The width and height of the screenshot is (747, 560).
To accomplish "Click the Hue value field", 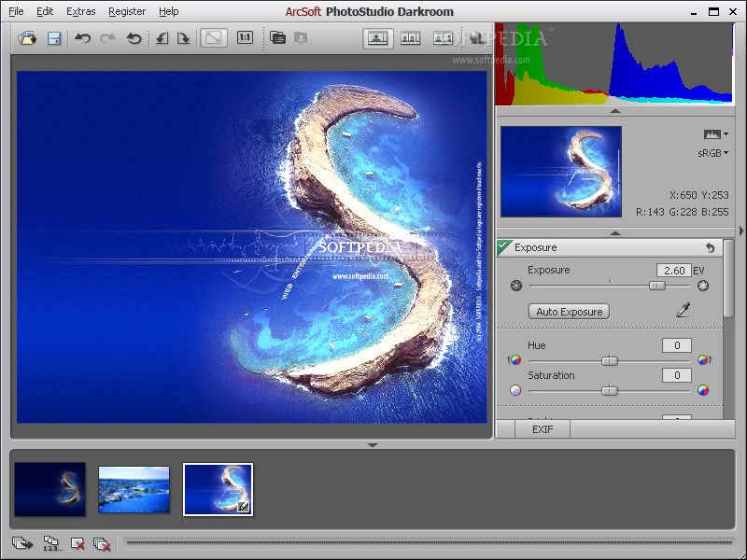I will (x=676, y=345).
